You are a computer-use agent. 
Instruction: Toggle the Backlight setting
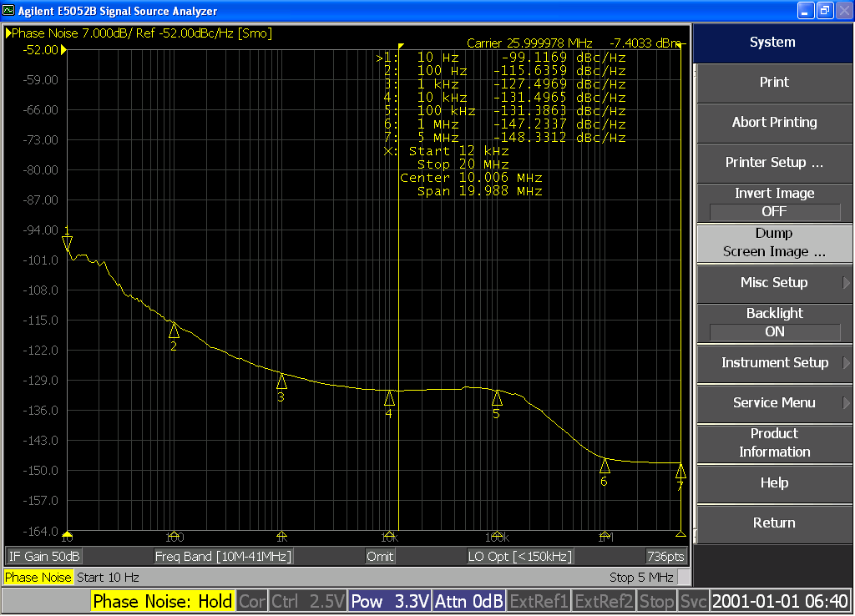773,322
